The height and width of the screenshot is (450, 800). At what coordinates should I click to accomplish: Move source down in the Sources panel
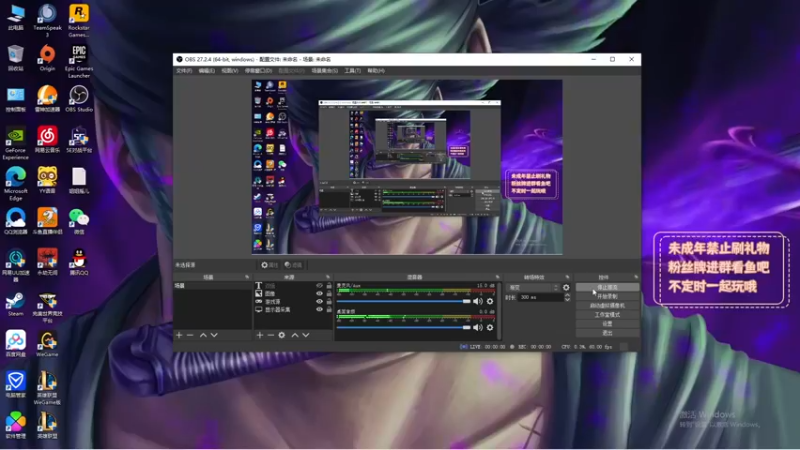tap(306, 335)
